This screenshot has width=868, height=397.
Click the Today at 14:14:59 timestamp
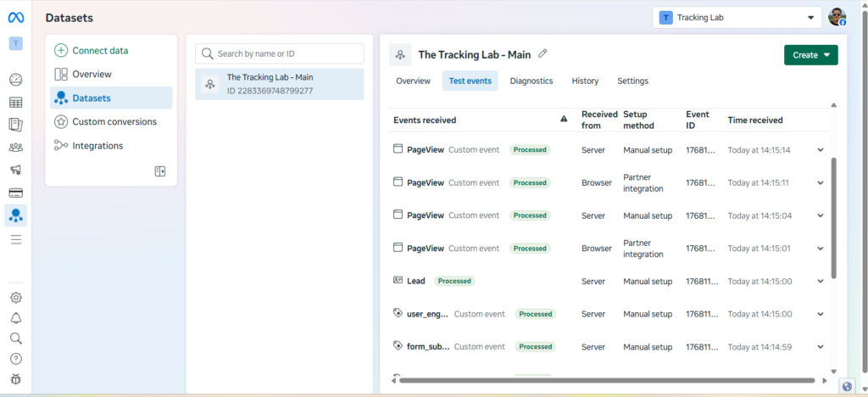(759, 347)
